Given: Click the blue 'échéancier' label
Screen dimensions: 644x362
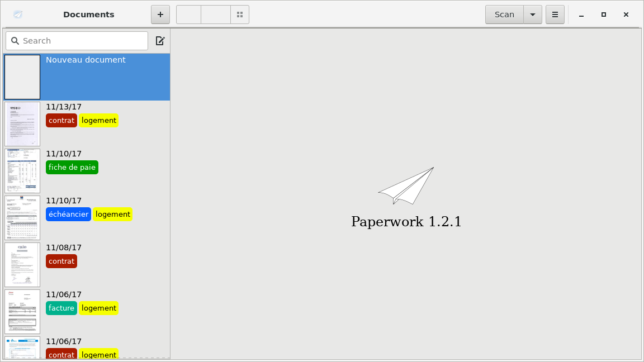Looking at the screenshot, I should click(x=68, y=215).
